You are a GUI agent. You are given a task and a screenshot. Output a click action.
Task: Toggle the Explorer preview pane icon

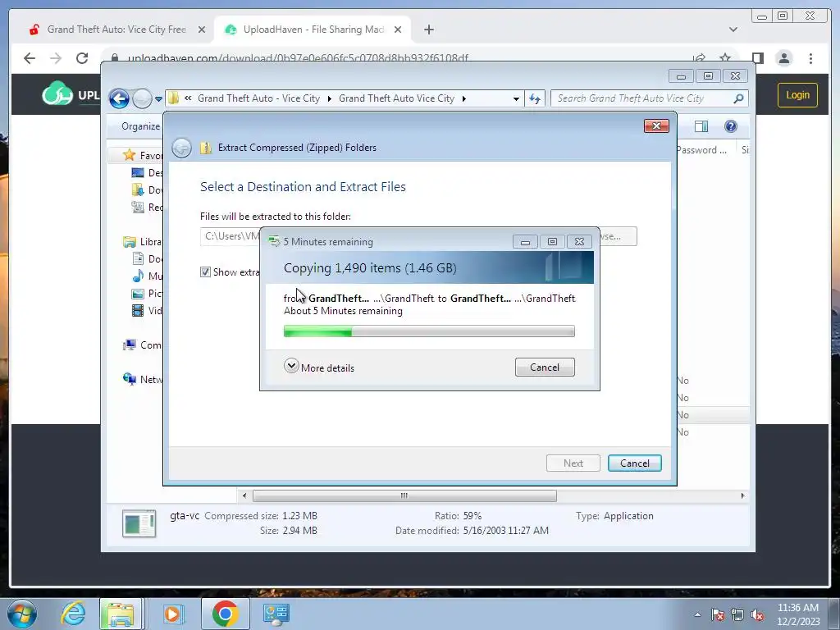(701, 126)
